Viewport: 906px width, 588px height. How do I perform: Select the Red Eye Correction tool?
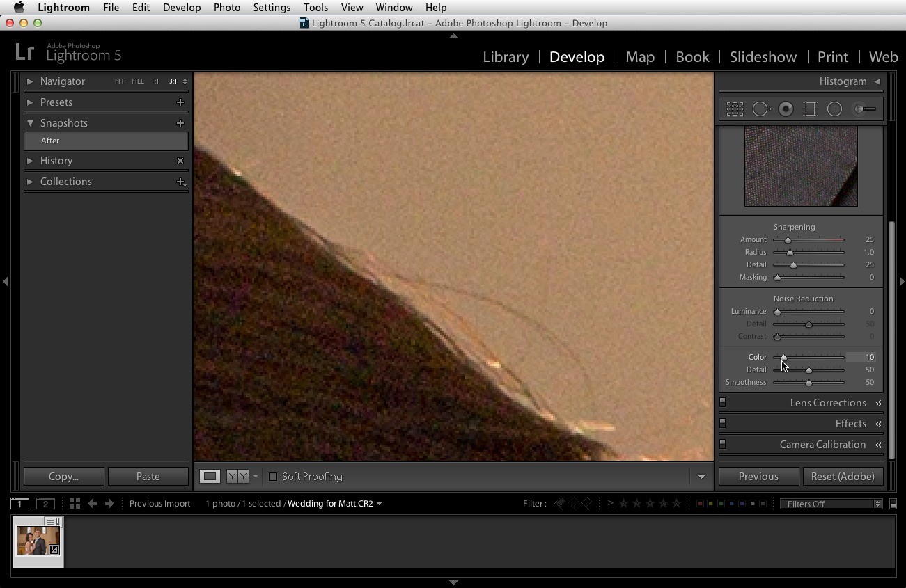click(x=786, y=109)
